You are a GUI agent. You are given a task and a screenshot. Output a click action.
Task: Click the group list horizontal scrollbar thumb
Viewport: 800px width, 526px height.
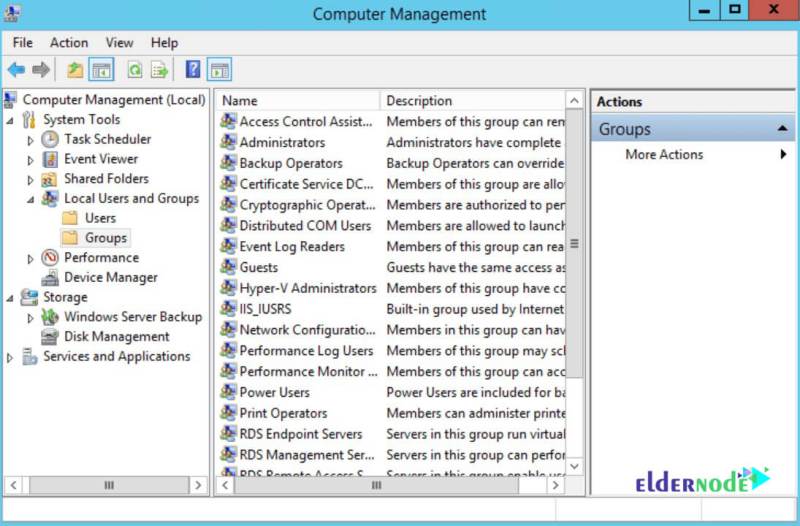coord(377,485)
